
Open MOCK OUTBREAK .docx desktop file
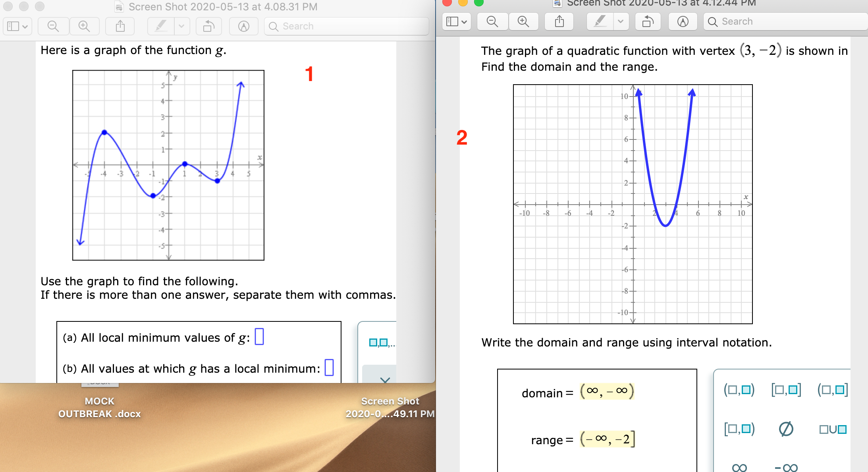click(99, 407)
